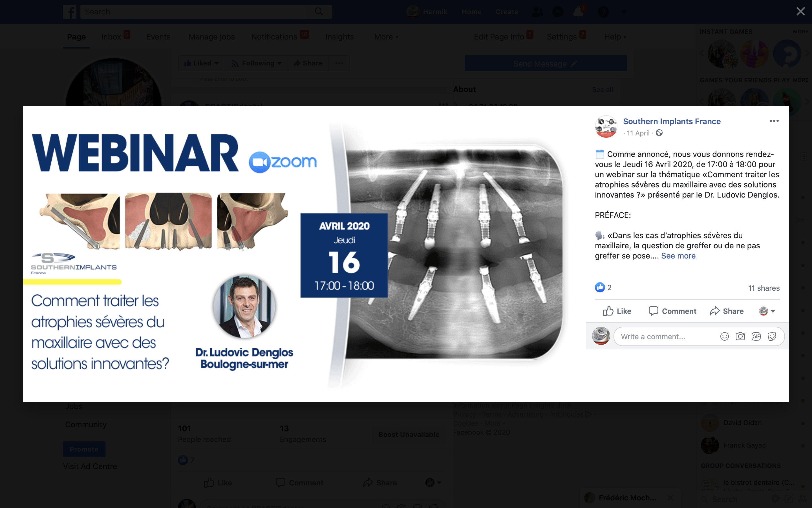Like the webinar post
Viewport: 812px width, 508px height.
(x=617, y=311)
